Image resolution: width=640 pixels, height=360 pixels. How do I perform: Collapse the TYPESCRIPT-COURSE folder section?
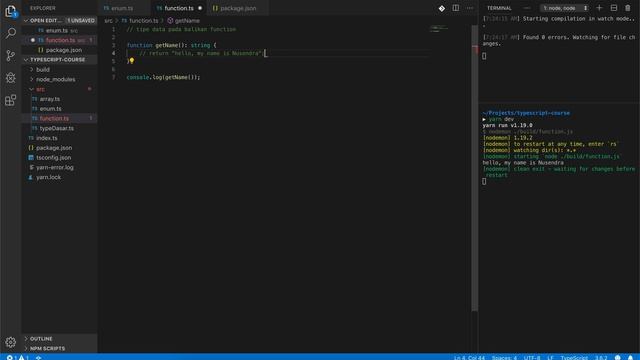59,60
